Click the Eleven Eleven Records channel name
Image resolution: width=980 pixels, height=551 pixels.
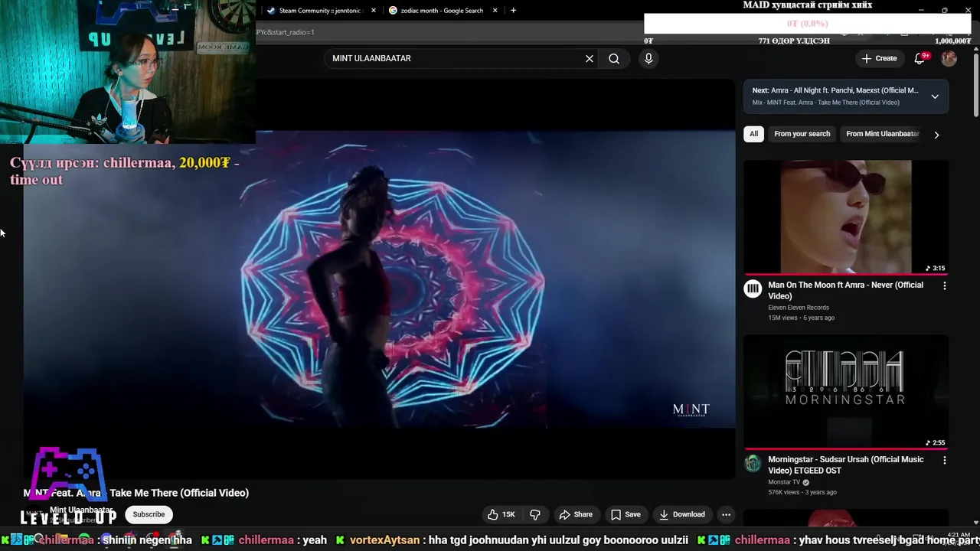click(799, 308)
